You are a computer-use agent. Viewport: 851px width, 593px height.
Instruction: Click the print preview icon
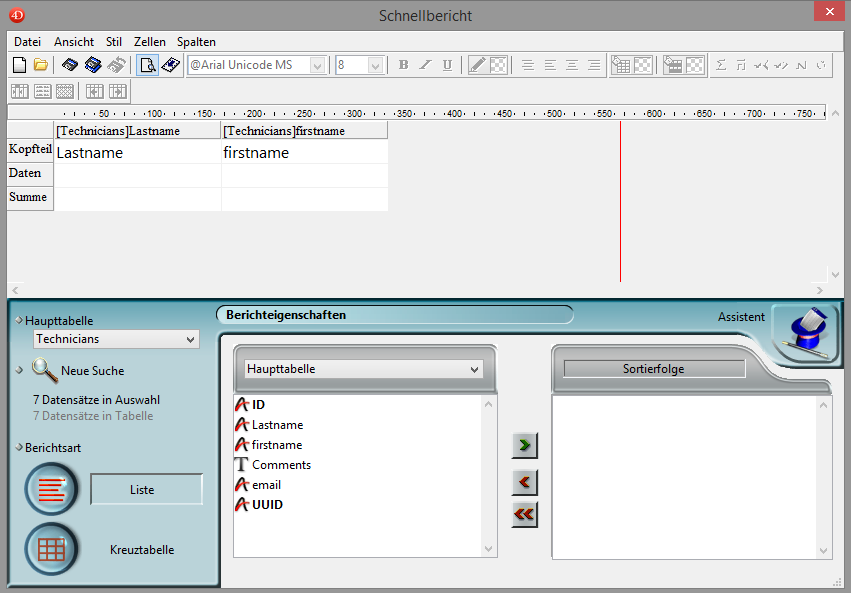click(x=147, y=65)
